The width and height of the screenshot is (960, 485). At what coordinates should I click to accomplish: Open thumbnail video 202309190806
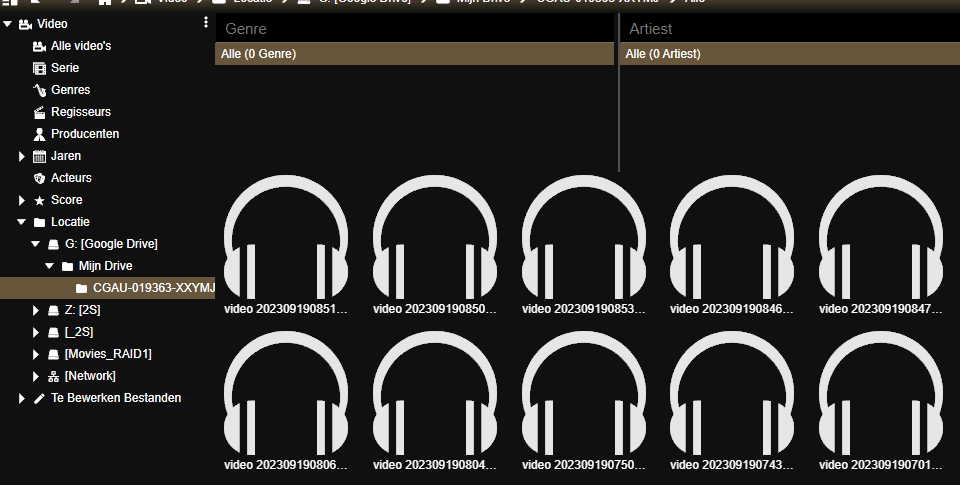click(x=286, y=394)
